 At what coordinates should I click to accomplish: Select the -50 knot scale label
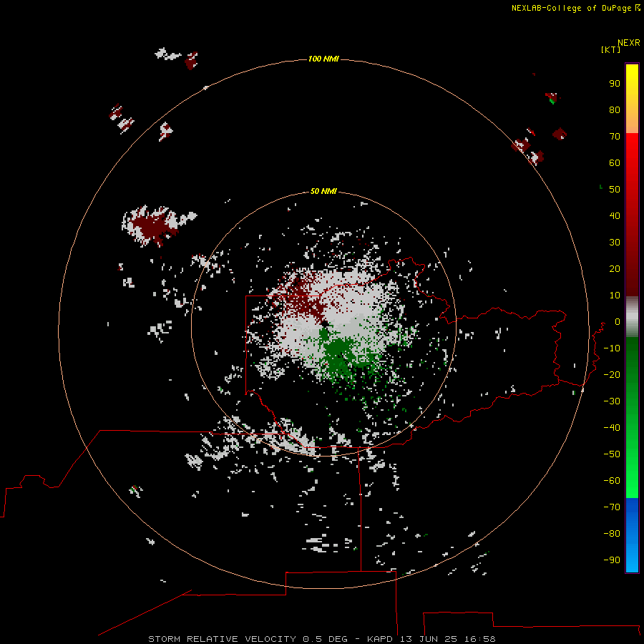coord(612,454)
